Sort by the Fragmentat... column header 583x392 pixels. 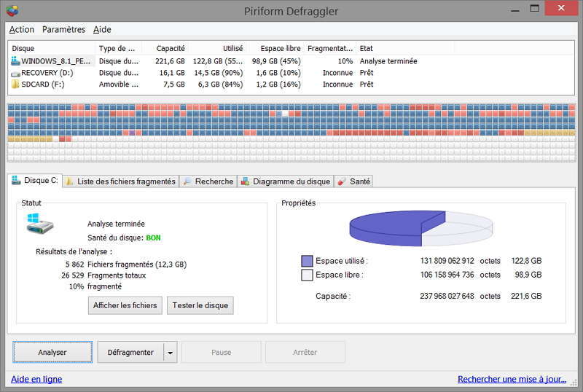point(330,48)
